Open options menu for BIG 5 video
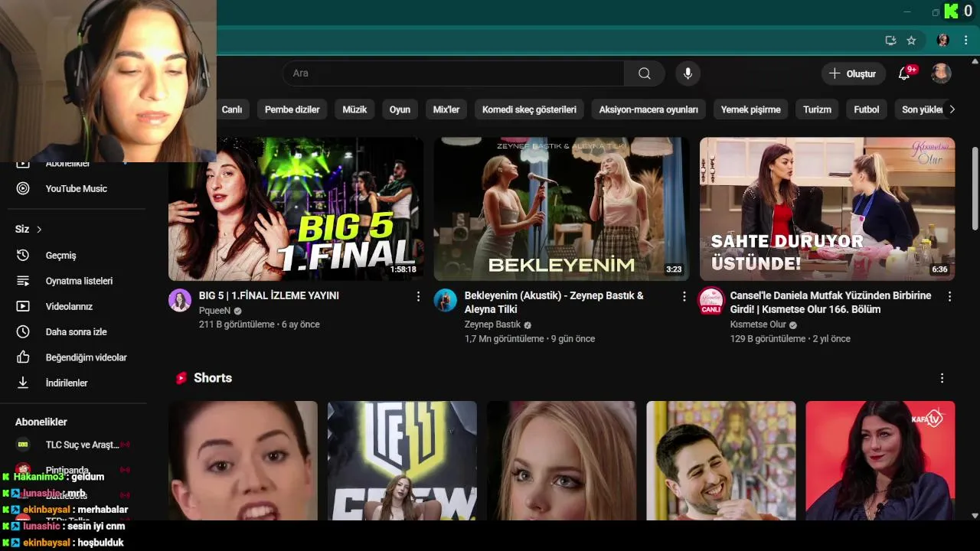 (x=418, y=296)
